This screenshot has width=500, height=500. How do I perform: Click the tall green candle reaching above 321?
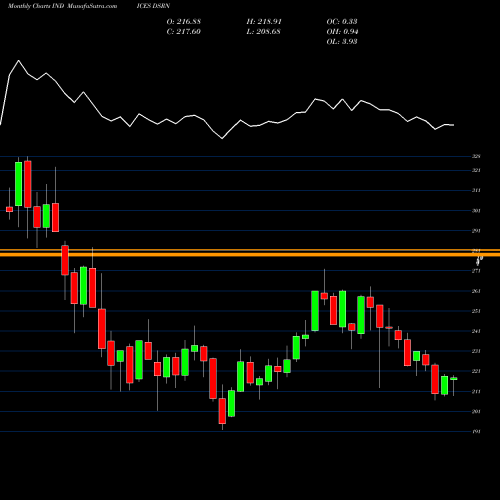coord(19,184)
